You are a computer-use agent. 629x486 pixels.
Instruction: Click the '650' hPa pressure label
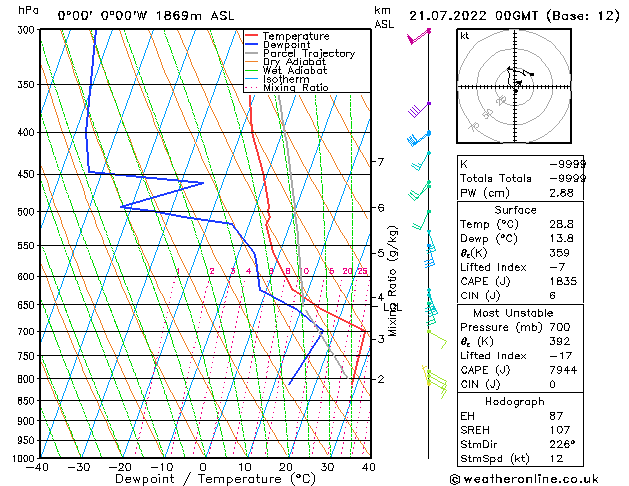tap(28, 305)
